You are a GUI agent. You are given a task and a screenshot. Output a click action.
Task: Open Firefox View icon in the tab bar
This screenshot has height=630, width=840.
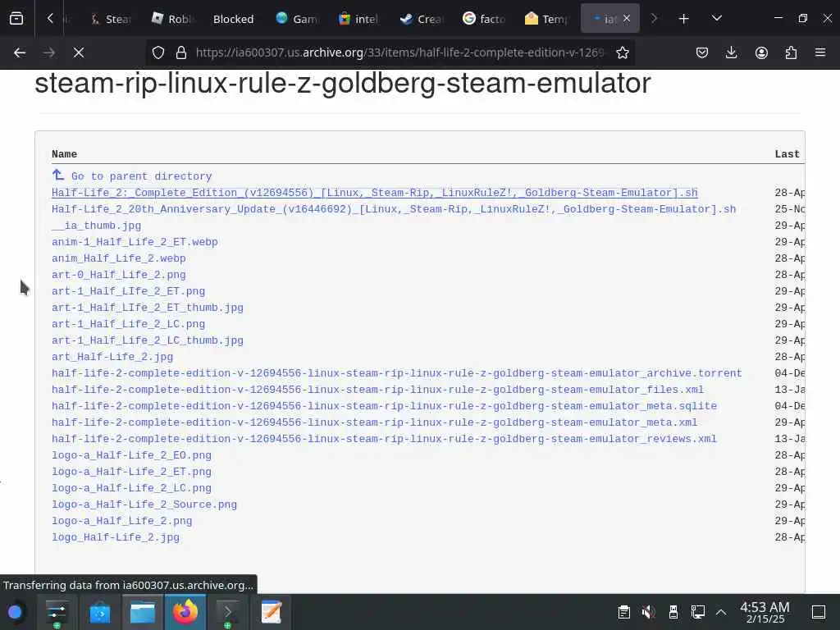(x=16, y=19)
